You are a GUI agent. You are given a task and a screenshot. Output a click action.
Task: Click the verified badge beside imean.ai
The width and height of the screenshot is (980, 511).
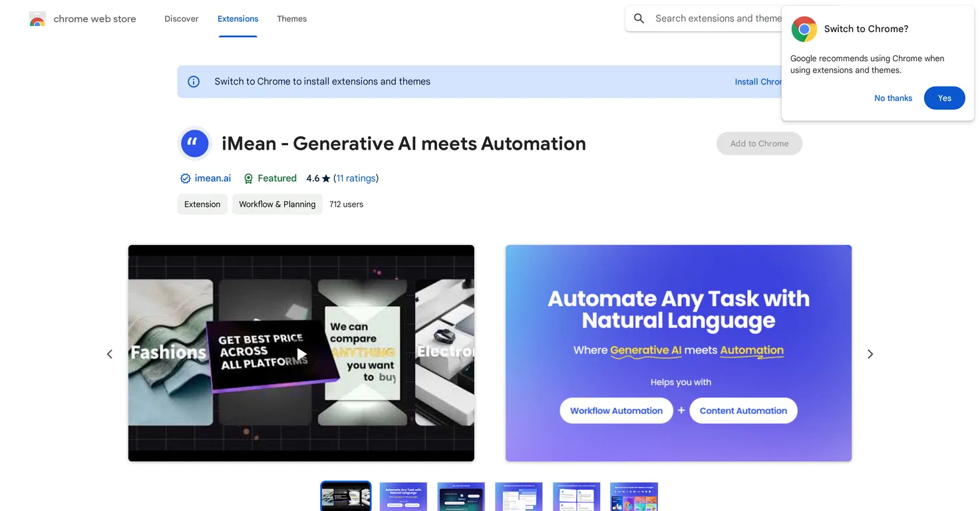(x=186, y=178)
